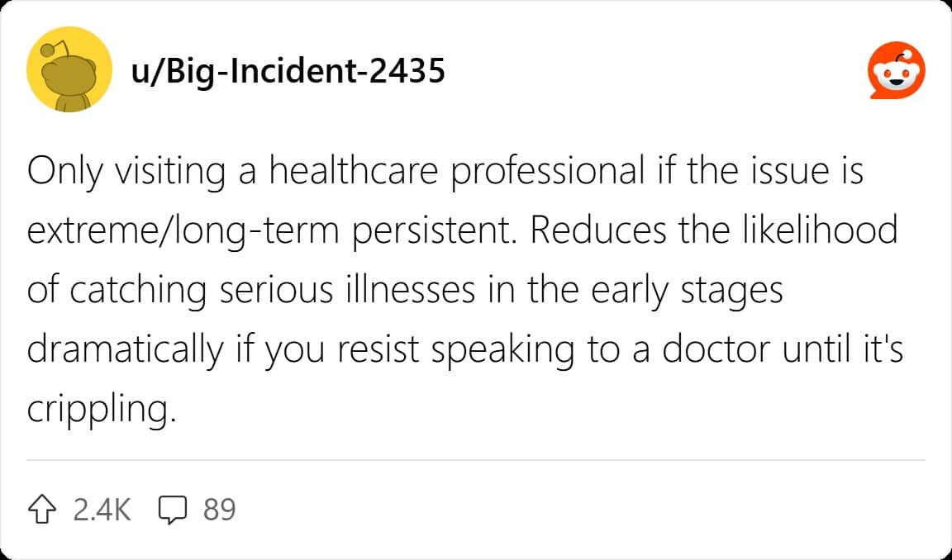Click the horizontal divider above vote counts
Image resolution: width=952 pixels, height=560 pixels.
coord(476,460)
